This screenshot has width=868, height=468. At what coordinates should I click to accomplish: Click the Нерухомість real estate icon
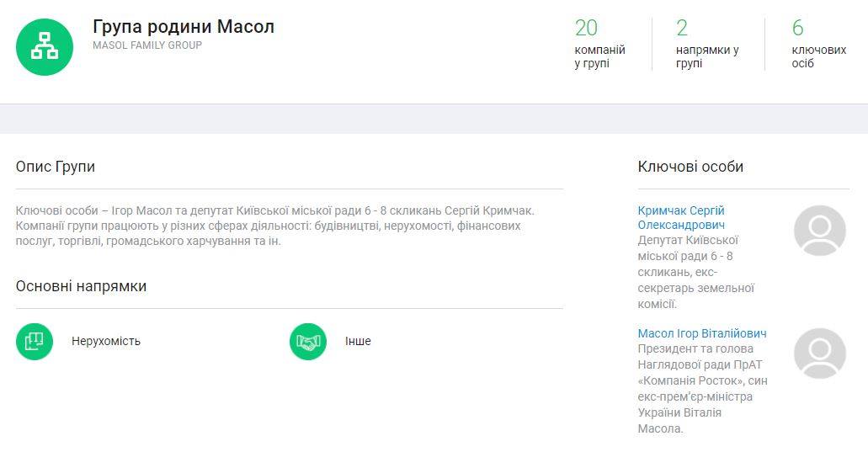point(35,342)
